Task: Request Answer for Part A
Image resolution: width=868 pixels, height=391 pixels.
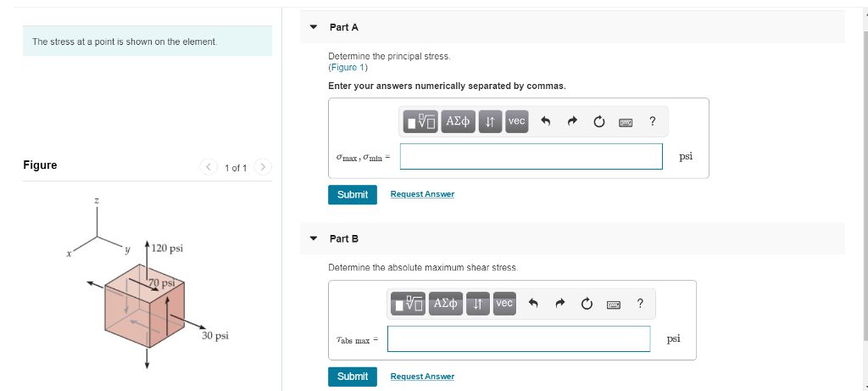Action: pyautogui.click(x=422, y=194)
